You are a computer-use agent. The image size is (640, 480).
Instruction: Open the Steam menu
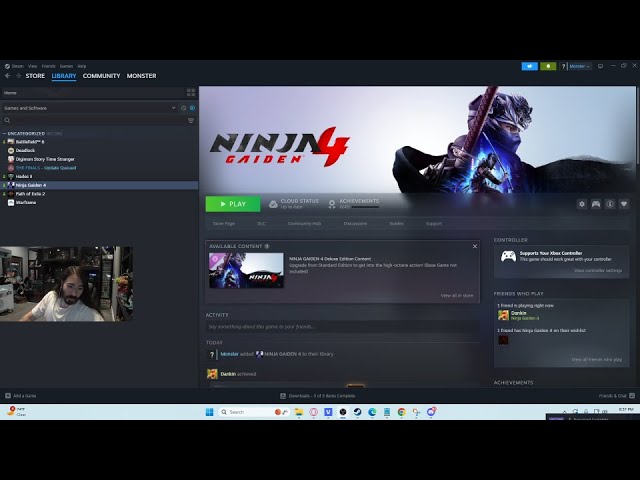tap(14, 66)
